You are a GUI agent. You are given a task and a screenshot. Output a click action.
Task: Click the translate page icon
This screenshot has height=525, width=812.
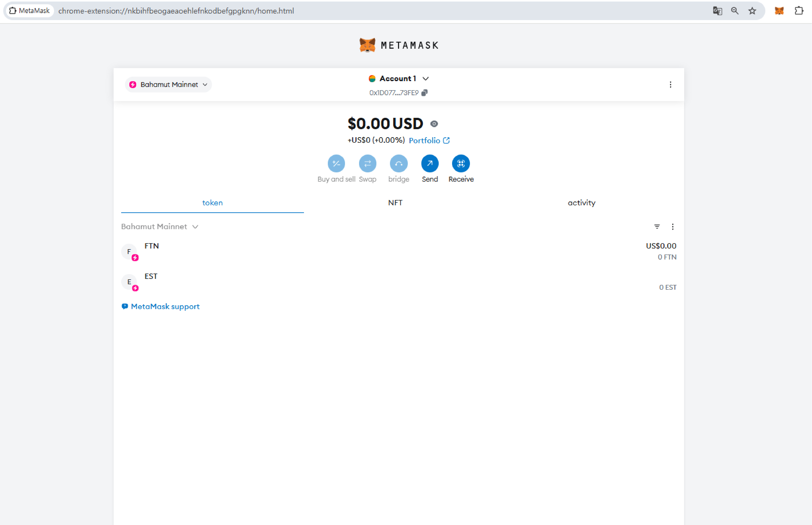717,11
